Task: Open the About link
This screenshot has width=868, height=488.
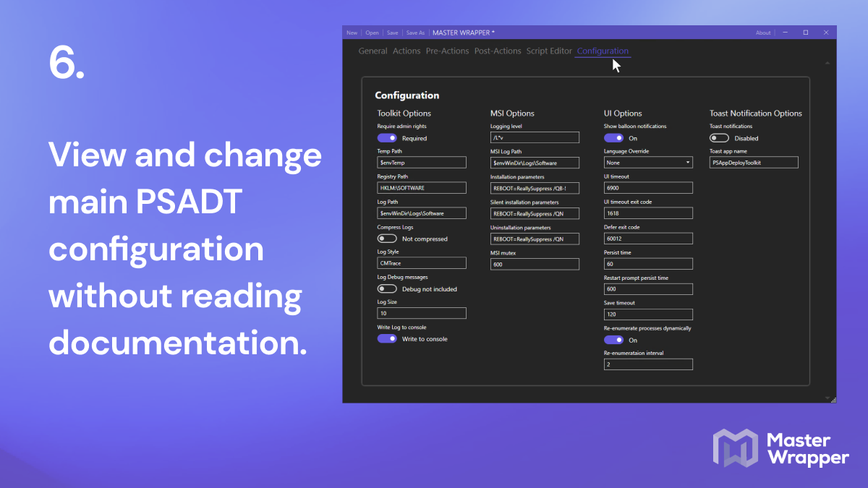Action: (763, 33)
